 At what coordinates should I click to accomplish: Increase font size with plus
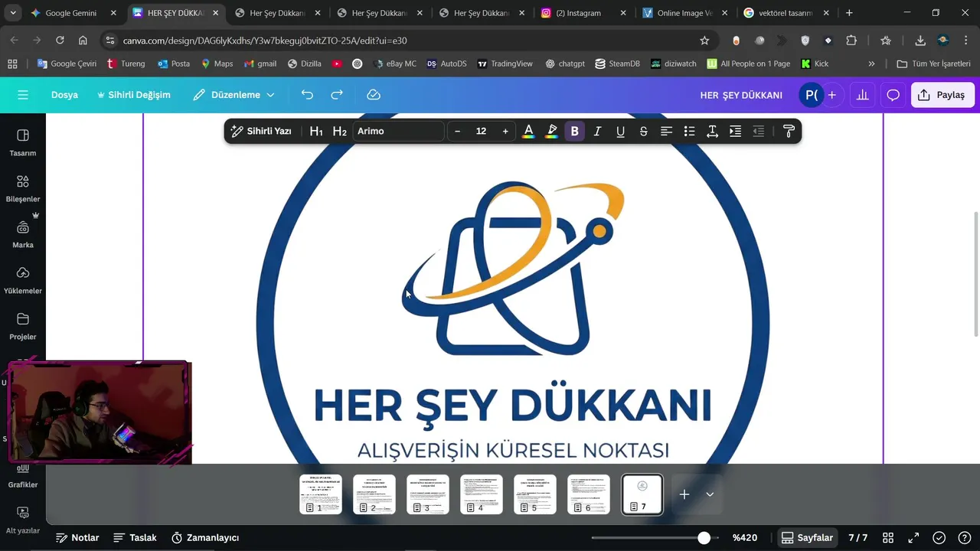pos(505,131)
